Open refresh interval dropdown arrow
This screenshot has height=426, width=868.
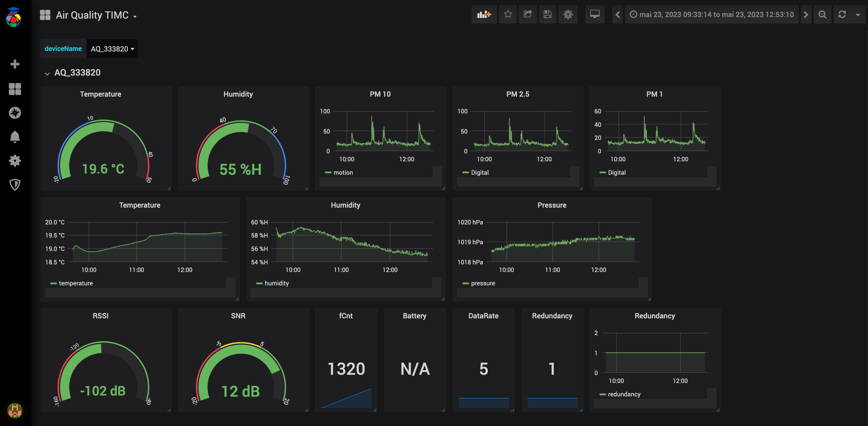pos(858,14)
